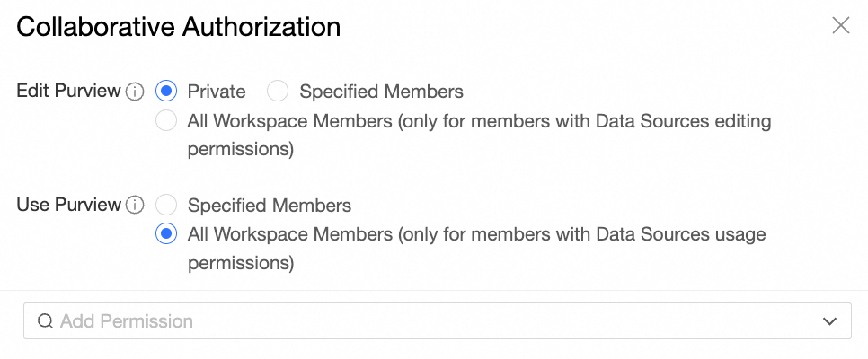Choose Specified Members radio under Edit Purview

tap(279, 92)
